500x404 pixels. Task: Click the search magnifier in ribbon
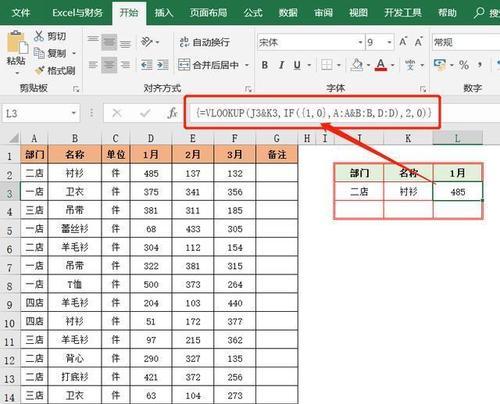tap(479, 13)
